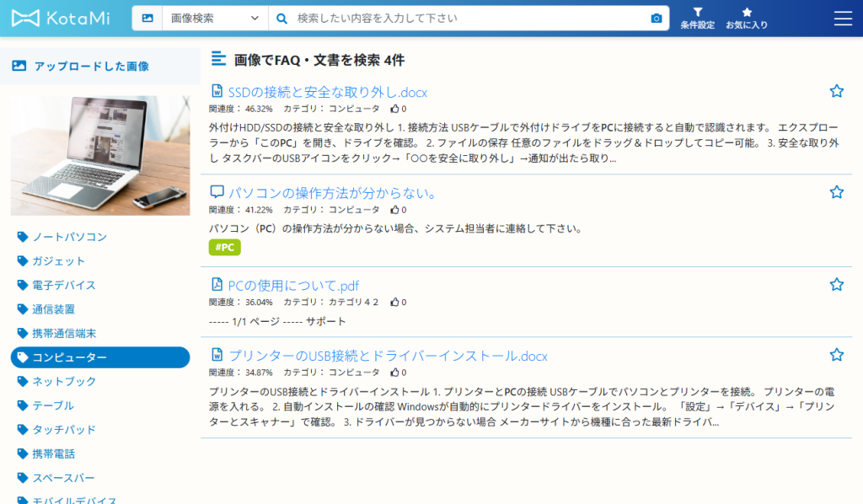
Task: Star the パソコンの操作方法が分からない result
Action: 836,192
